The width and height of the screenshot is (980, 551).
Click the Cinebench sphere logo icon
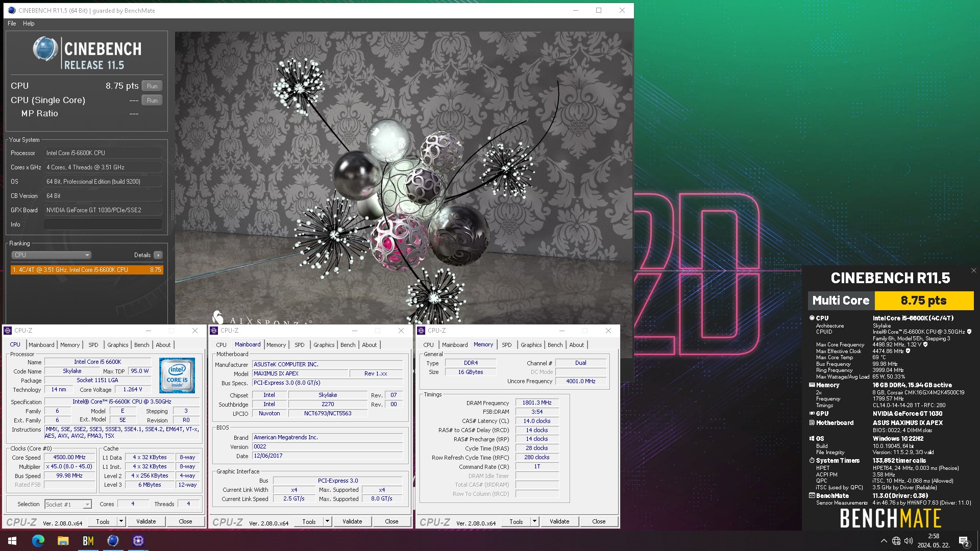pos(45,49)
